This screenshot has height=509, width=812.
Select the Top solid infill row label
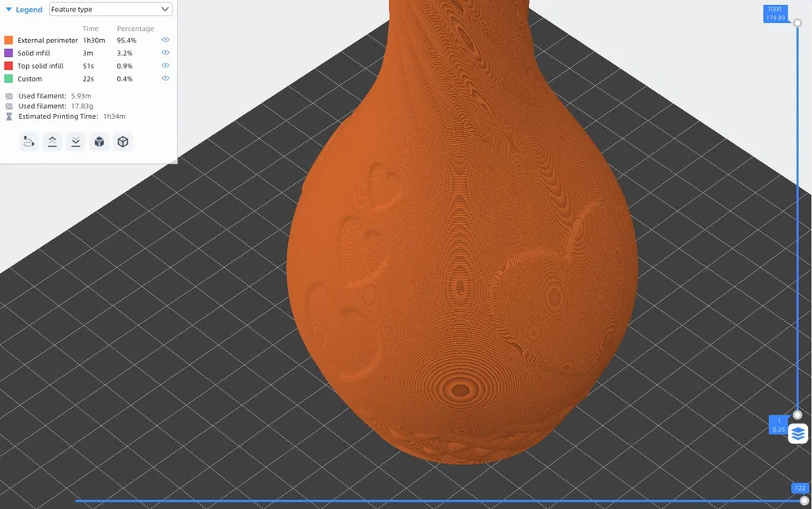[x=41, y=66]
